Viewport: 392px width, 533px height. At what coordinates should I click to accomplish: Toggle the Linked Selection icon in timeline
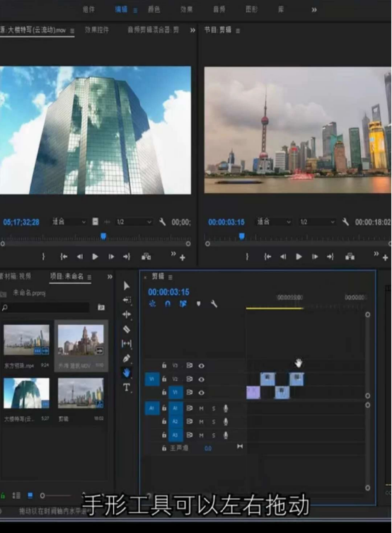(183, 304)
